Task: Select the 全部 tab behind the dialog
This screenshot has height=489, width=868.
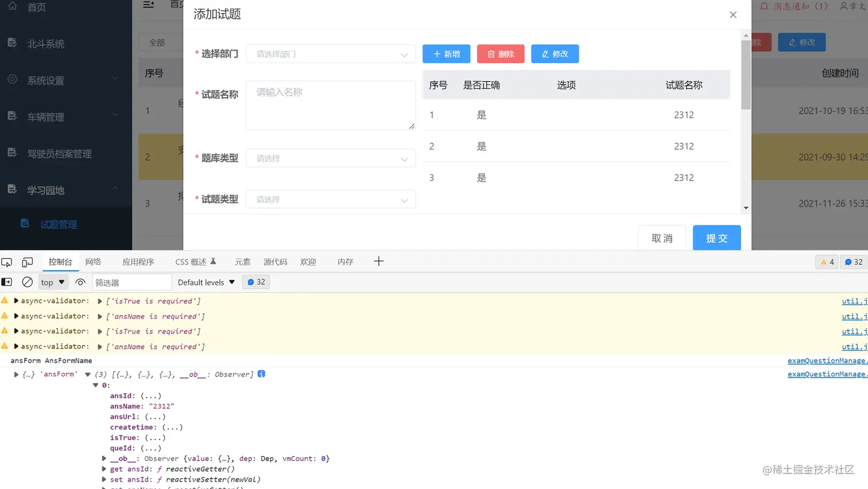Action: [157, 43]
